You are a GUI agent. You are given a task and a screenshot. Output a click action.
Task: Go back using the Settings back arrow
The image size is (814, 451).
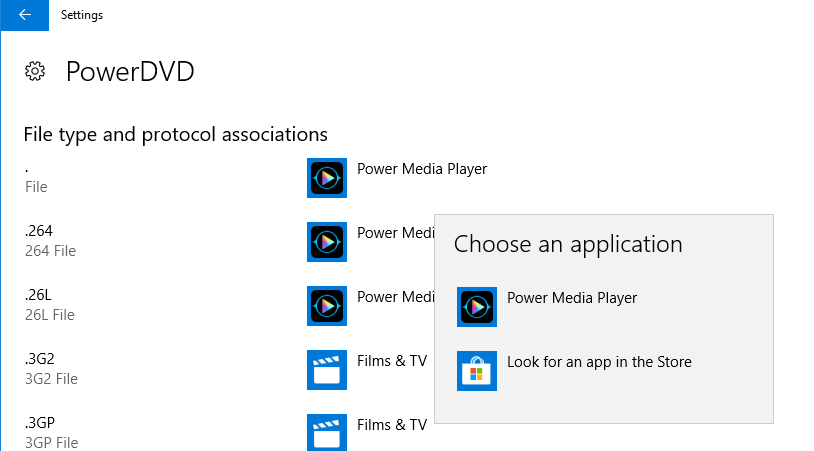24,15
